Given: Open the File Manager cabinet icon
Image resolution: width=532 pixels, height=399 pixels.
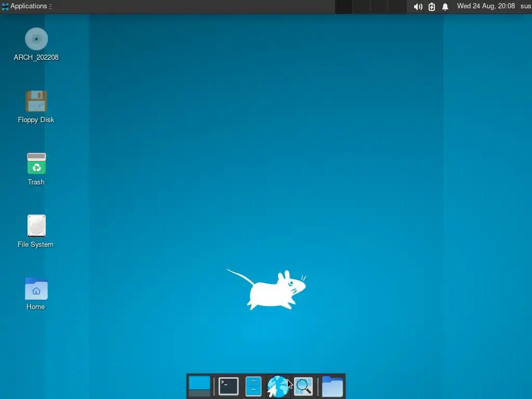Looking at the screenshot, I should [253, 386].
